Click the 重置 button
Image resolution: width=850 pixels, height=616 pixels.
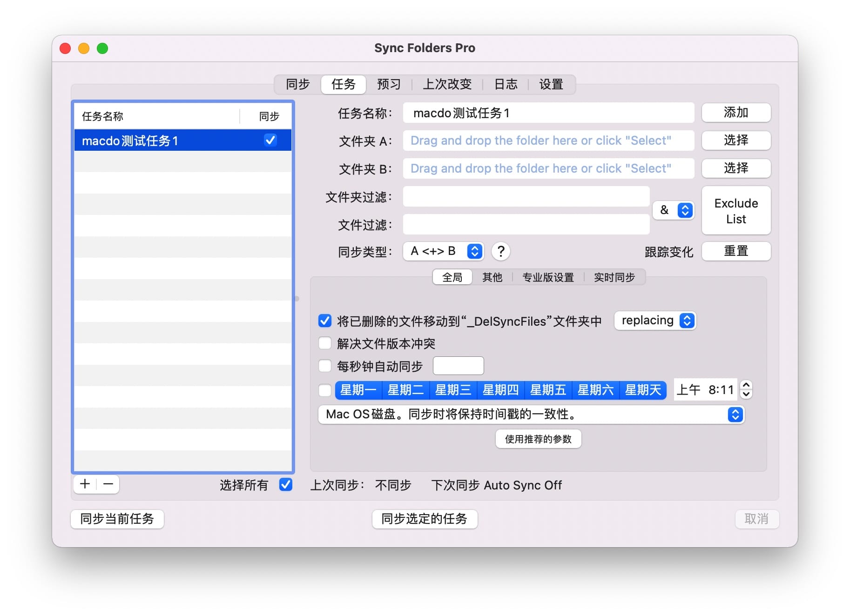coord(736,251)
